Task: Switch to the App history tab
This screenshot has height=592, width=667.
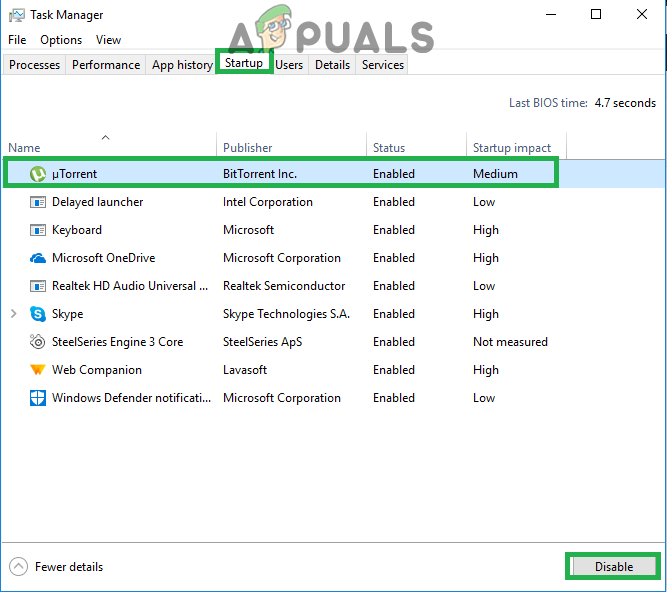Action: pos(182,65)
